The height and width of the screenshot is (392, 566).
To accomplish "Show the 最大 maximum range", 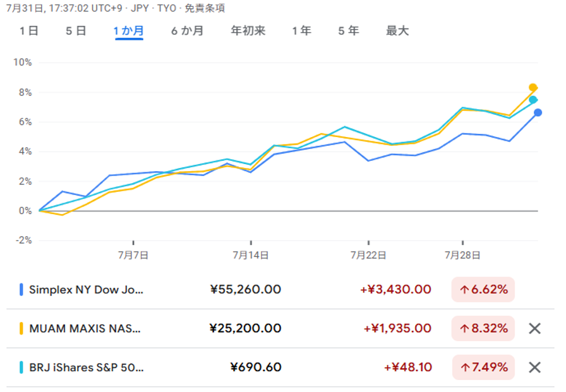I will 397,31.
